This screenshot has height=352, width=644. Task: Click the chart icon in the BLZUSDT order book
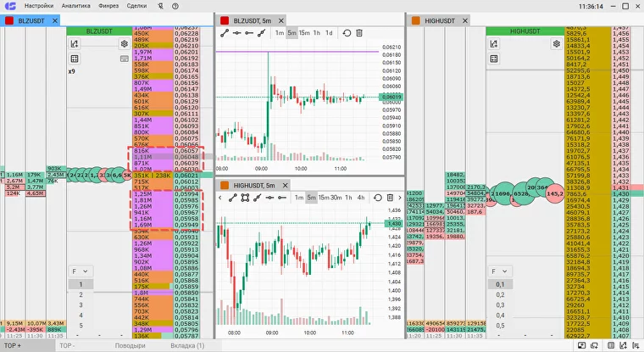[x=75, y=43]
